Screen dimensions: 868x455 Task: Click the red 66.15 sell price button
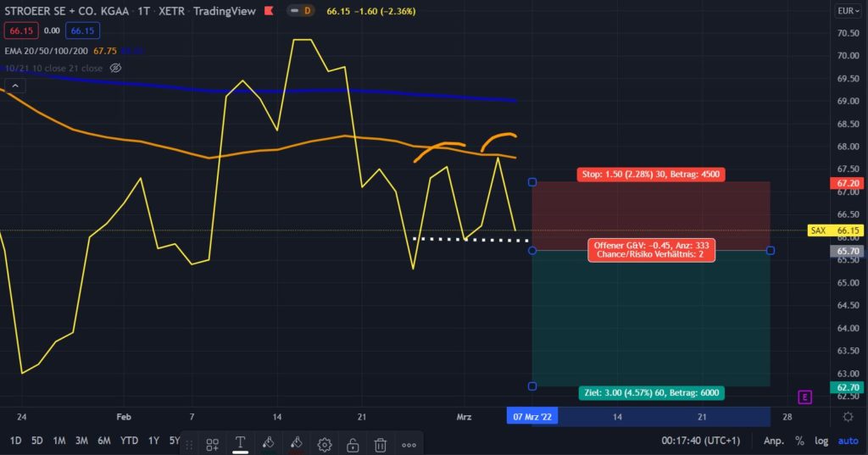pyautogui.click(x=21, y=31)
